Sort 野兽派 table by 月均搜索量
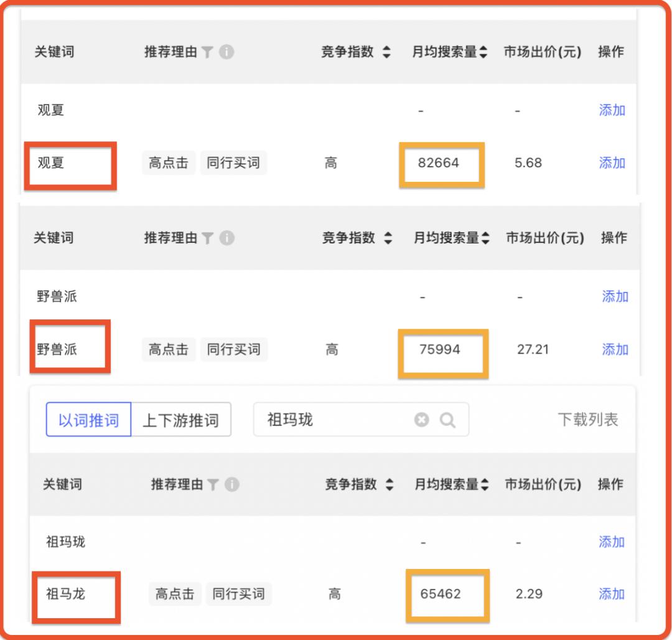Image resolution: width=672 pixels, height=640 pixels. click(x=485, y=238)
